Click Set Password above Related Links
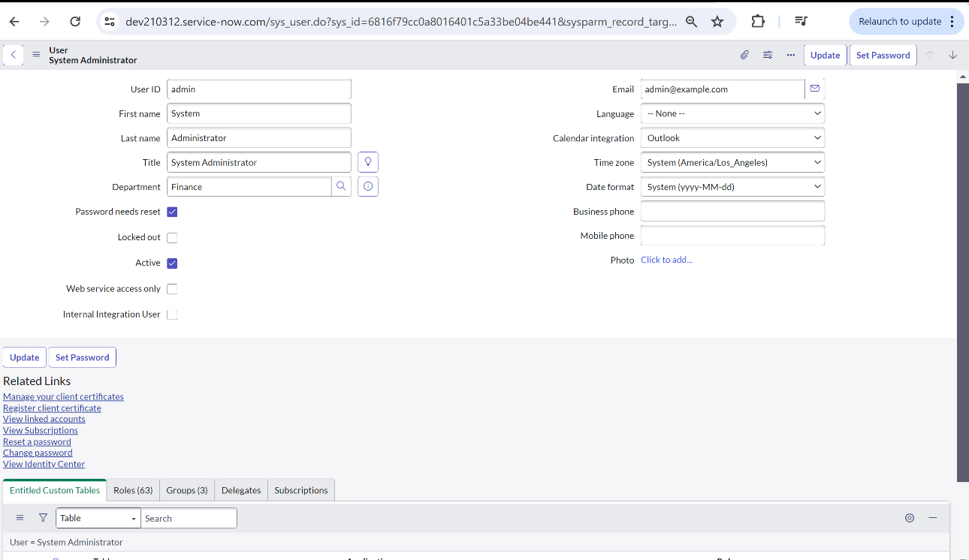The width and height of the screenshot is (969, 560). (83, 357)
